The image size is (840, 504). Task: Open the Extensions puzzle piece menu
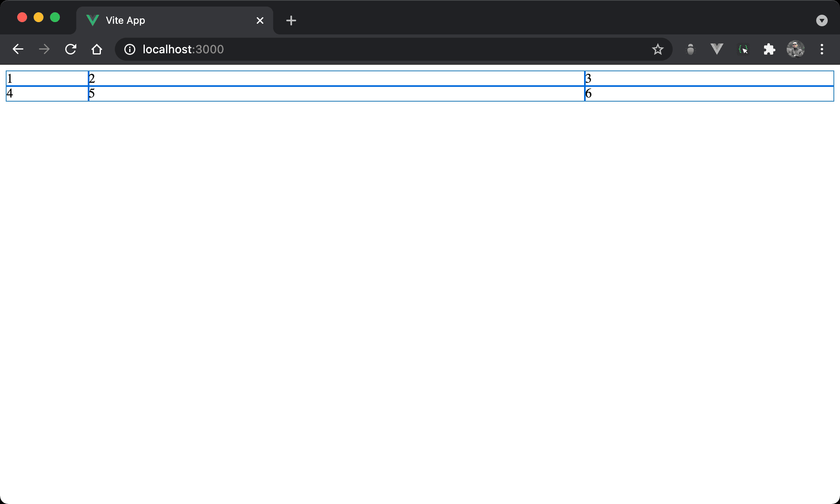(769, 50)
